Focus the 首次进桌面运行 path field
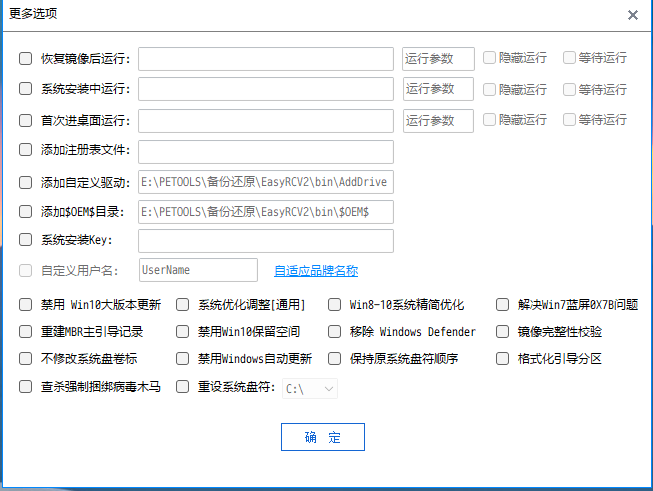The width and height of the screenshot is (653, 491). pyautogui.click(x=266, y=121)
